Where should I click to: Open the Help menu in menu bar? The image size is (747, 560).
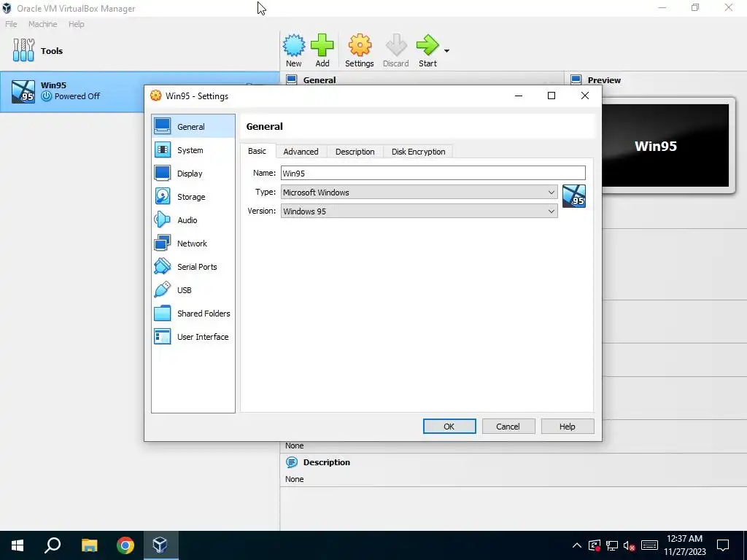(76, 24)
